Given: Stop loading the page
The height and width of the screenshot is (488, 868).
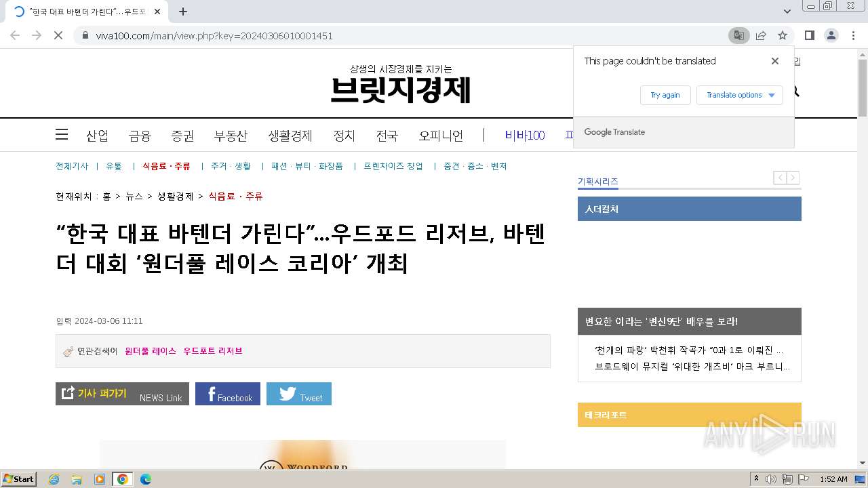Looking at the screenshot, I should click(58, 35).
